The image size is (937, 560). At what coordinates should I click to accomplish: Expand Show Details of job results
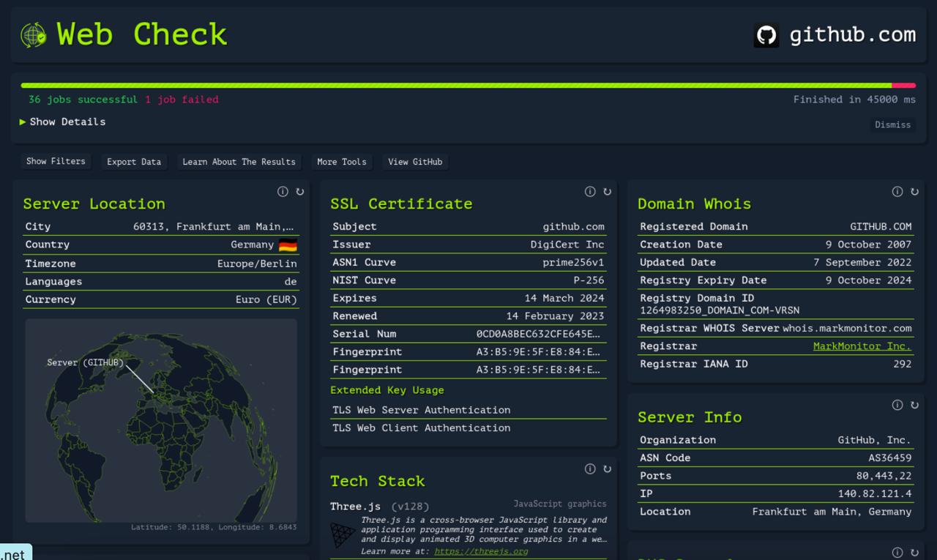(x=63, y=122)
